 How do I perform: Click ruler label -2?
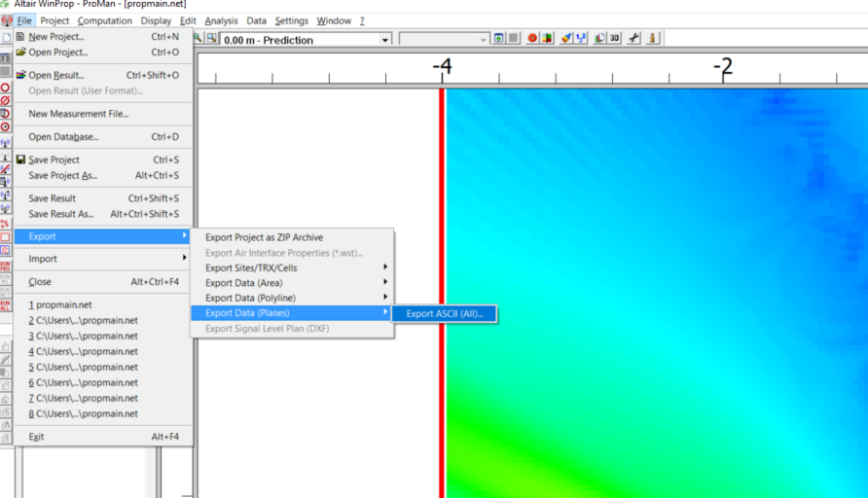(x=723, y=66)
